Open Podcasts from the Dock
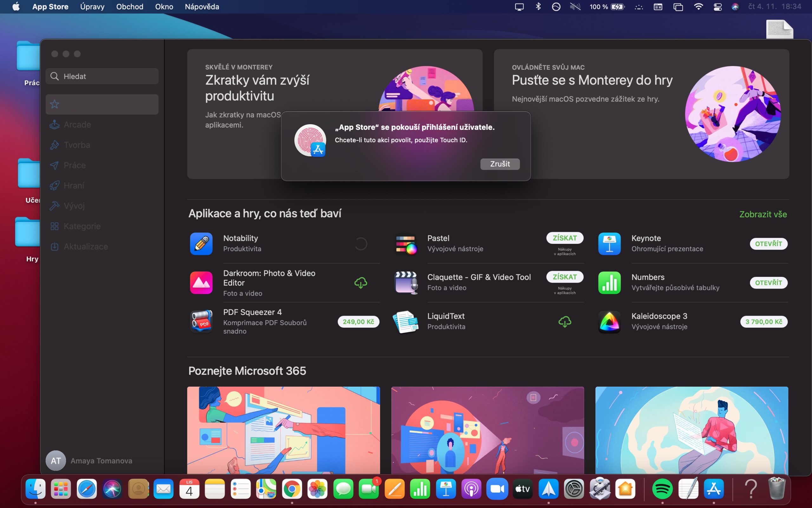The image size is (812, 508). (471, 489)
